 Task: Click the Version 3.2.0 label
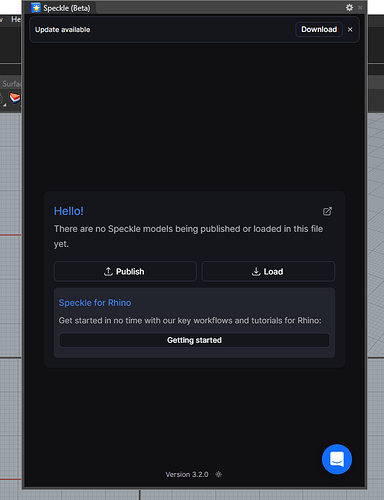tap(187, 474)
